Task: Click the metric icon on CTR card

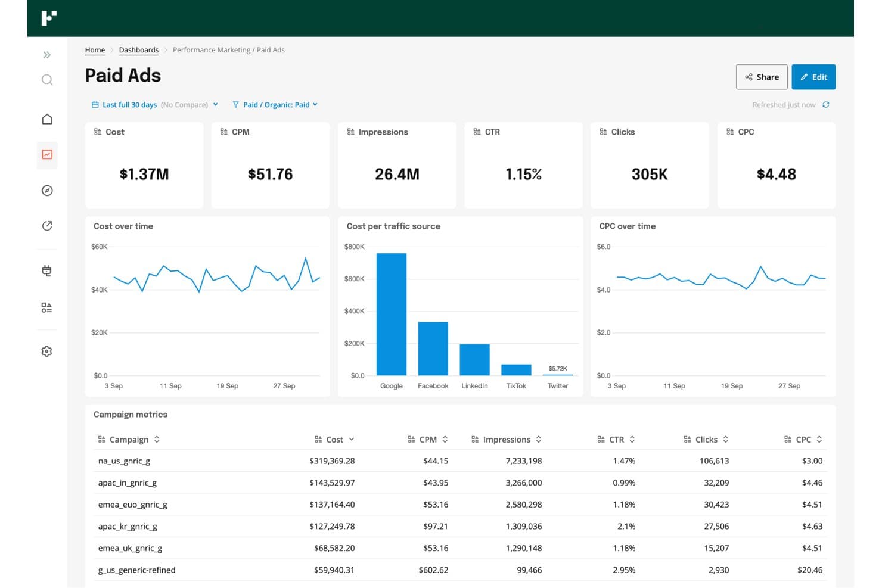Action: [477, 132]
